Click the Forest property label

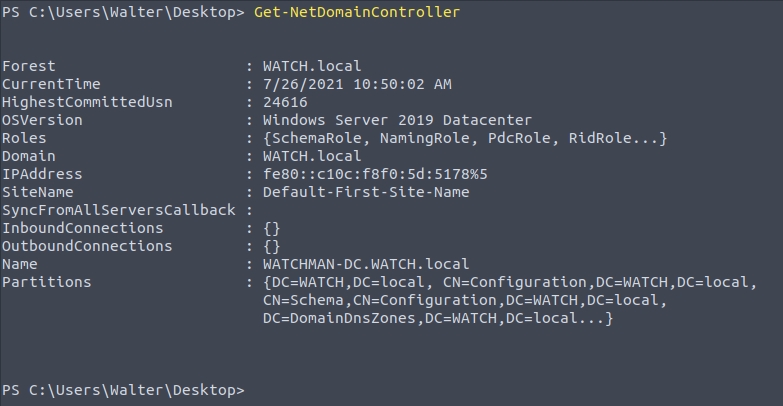pyautogui.click(x=28, y=66)
